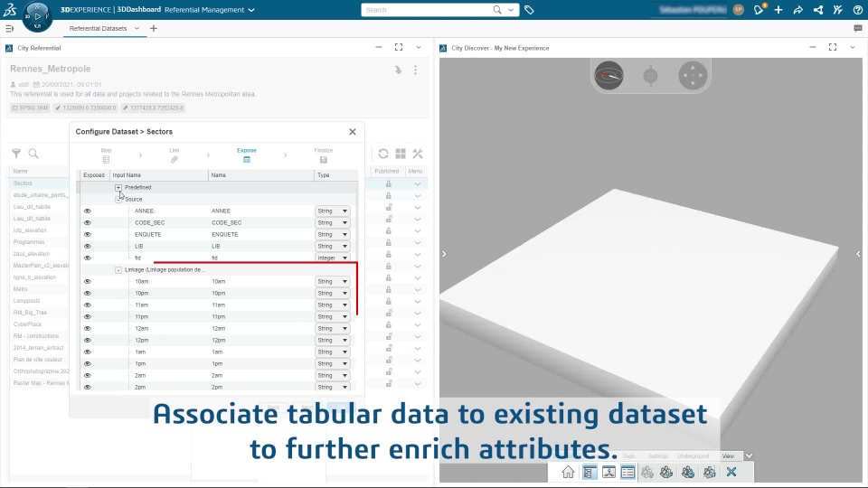The width and height of the screenshot is (868, 488).
Task: Select the Referential Datasets tab
Action: [x=98, y=28]
